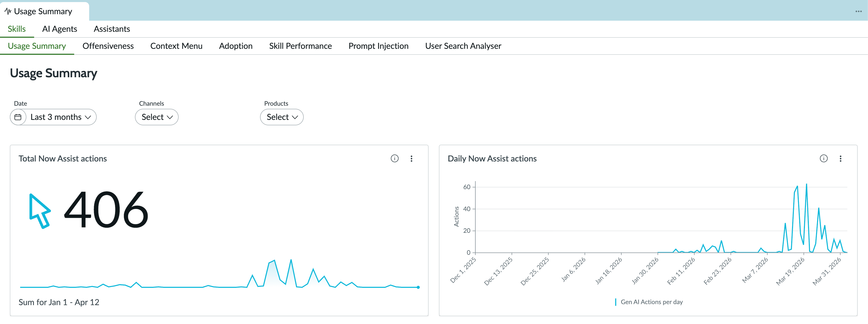Image resolution: width=868 pixels, height=324 pixels.
Task: Switch to the AI Agents tab
Action: [60, 29]
